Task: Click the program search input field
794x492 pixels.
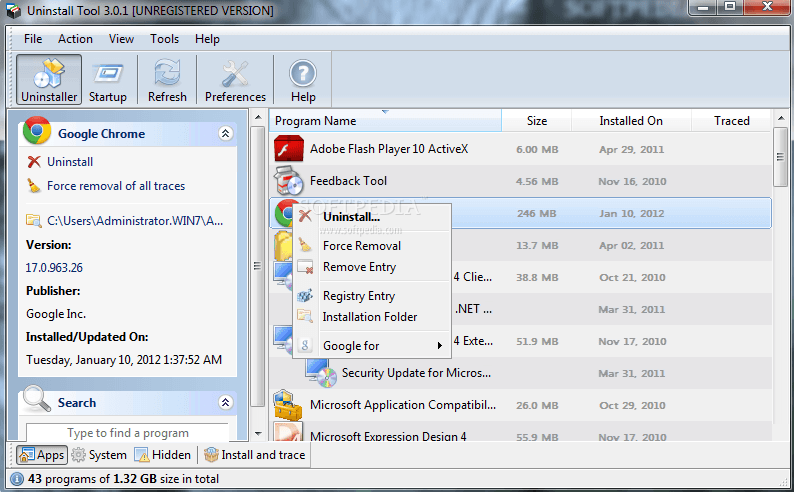Action: coord(127,433)
